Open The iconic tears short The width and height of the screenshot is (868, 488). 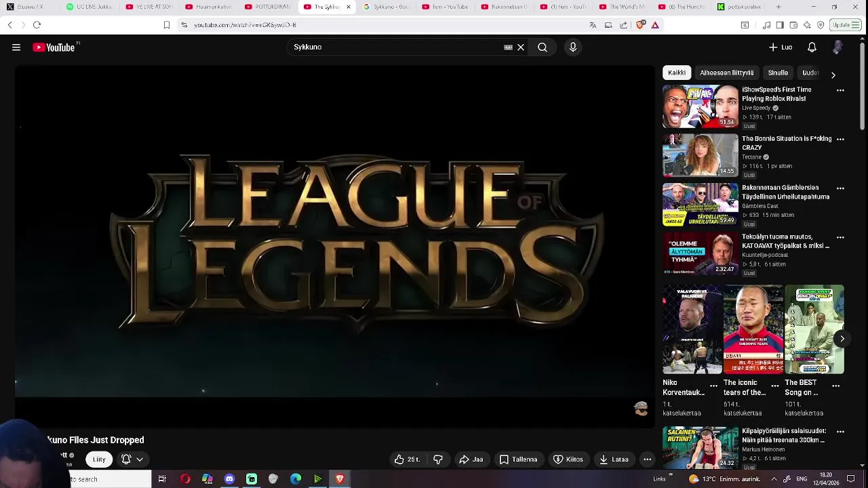coord(753,329)
